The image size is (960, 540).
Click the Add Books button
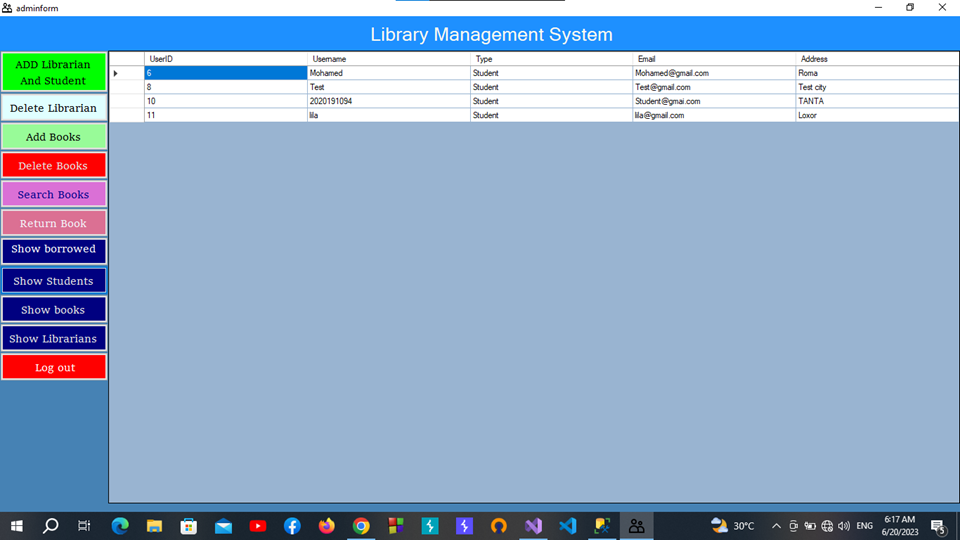(53, 137)
